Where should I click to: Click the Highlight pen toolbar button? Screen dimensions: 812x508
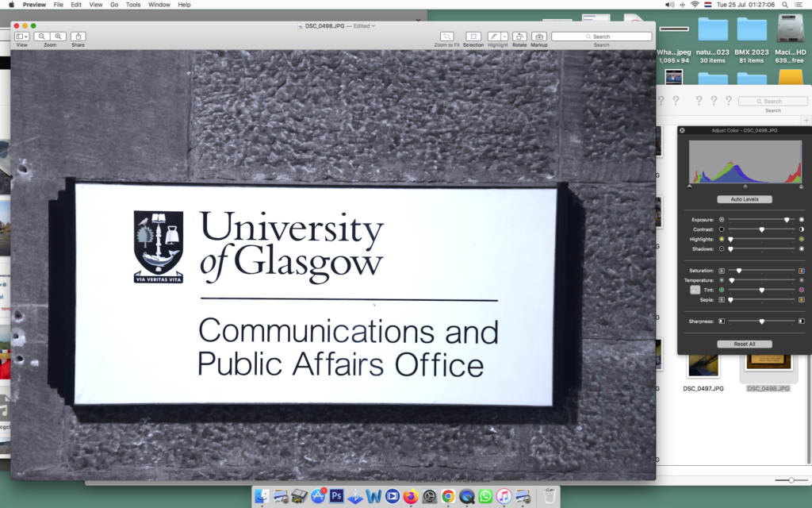[x=494, y=37]
